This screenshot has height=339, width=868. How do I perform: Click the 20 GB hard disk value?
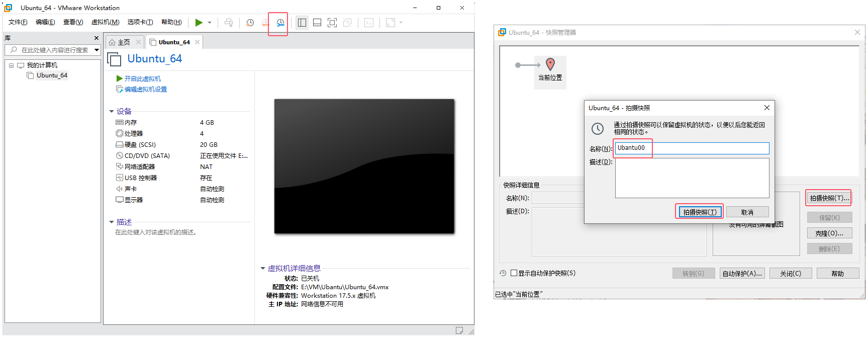(209, 144)
